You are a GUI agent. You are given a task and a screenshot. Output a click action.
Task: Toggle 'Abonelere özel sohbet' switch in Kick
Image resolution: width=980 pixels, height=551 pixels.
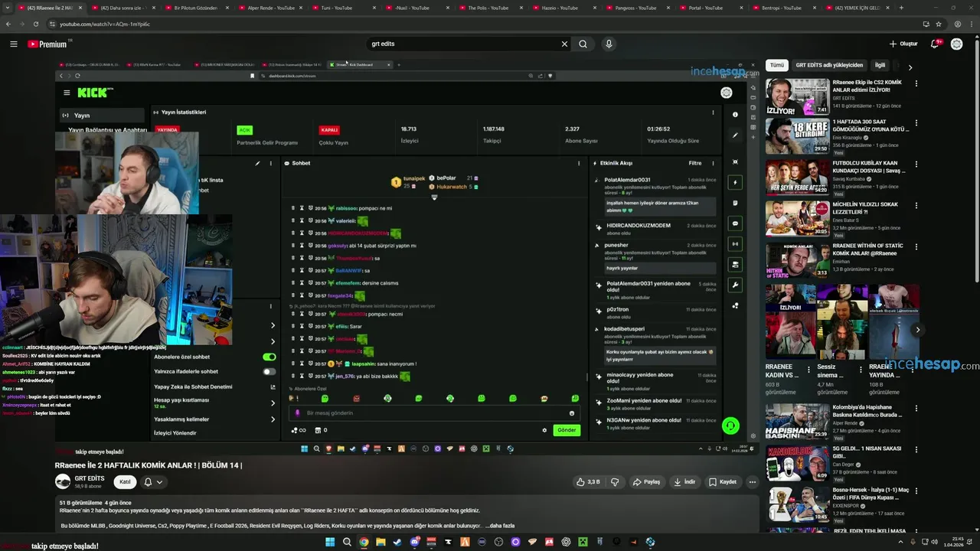pos(269,357)
